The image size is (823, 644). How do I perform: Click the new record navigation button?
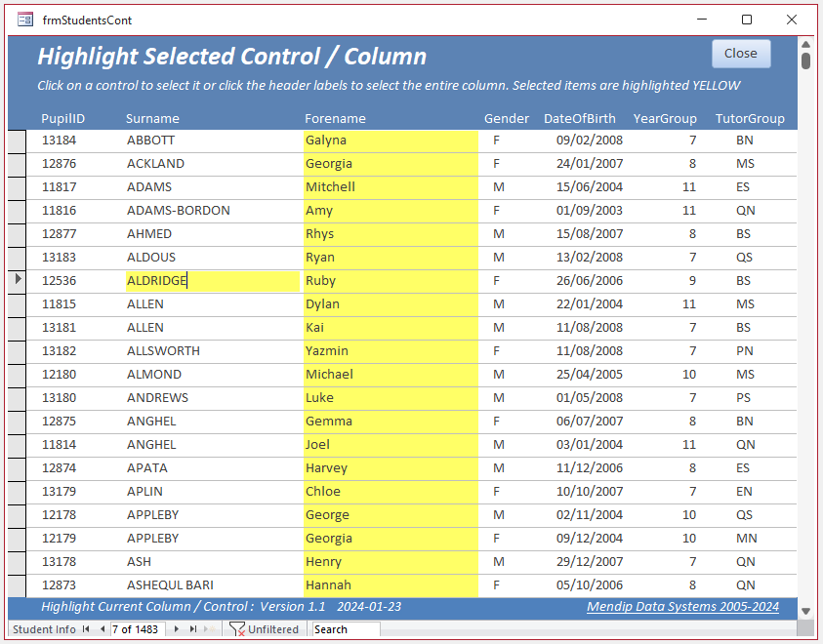point(210,628)
